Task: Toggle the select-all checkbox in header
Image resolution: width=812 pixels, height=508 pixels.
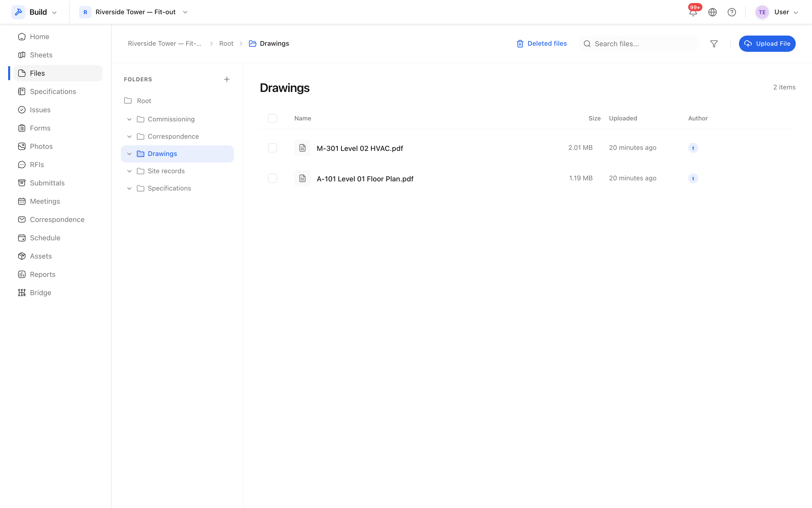Action: (x=273, y=118)
